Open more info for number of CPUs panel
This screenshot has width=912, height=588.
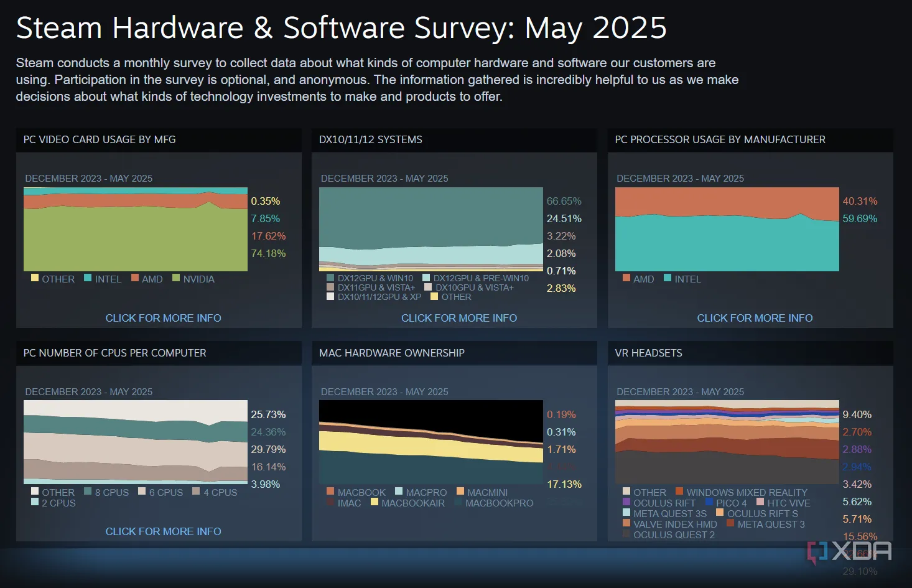tap(163, 531)
